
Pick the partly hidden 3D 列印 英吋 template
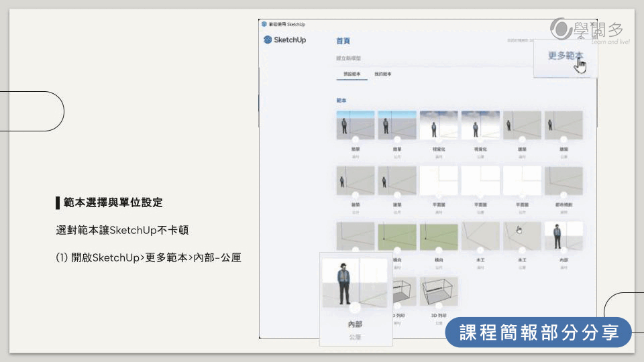click(405, 292)
